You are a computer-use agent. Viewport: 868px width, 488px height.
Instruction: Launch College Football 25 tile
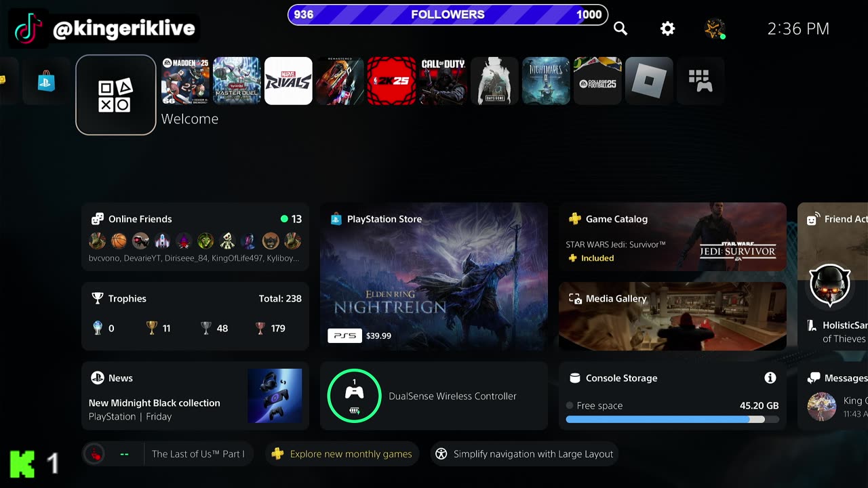[597, 81]
